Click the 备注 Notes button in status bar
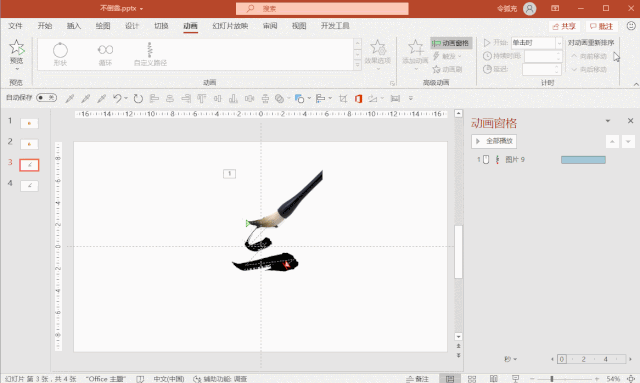The image size is (640, 383). [418, 379]
